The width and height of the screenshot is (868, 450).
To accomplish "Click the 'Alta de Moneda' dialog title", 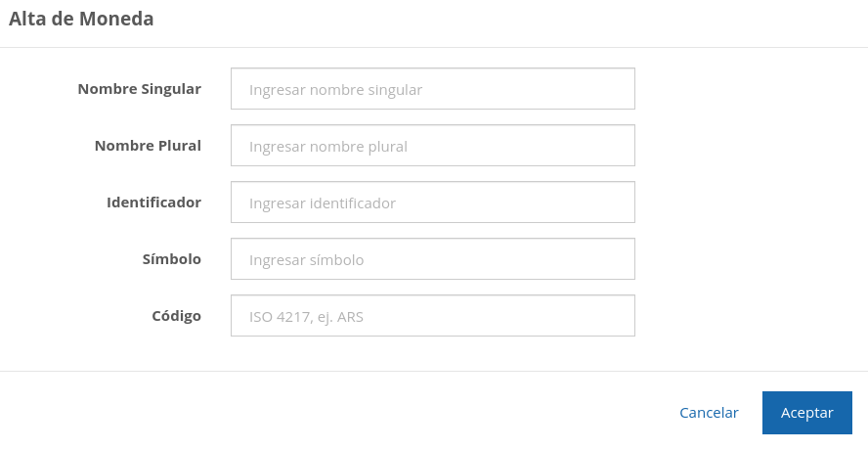I will click(x=81, y=19).
